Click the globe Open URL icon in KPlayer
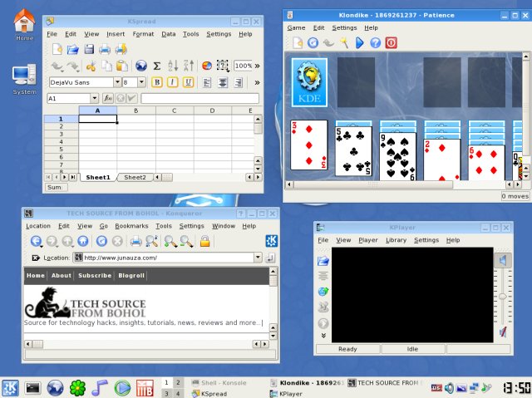Screen dimensions: 532x398 click(x=323, y=292)
